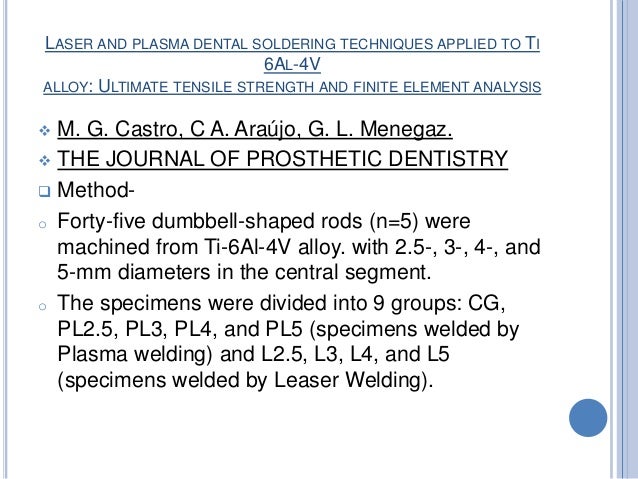Click the Ultimate tensile strength title line

click(x=292, y=87)
